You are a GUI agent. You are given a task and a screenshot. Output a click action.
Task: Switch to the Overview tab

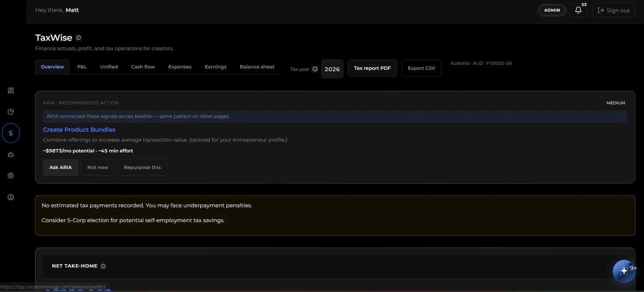click(52, 67)
